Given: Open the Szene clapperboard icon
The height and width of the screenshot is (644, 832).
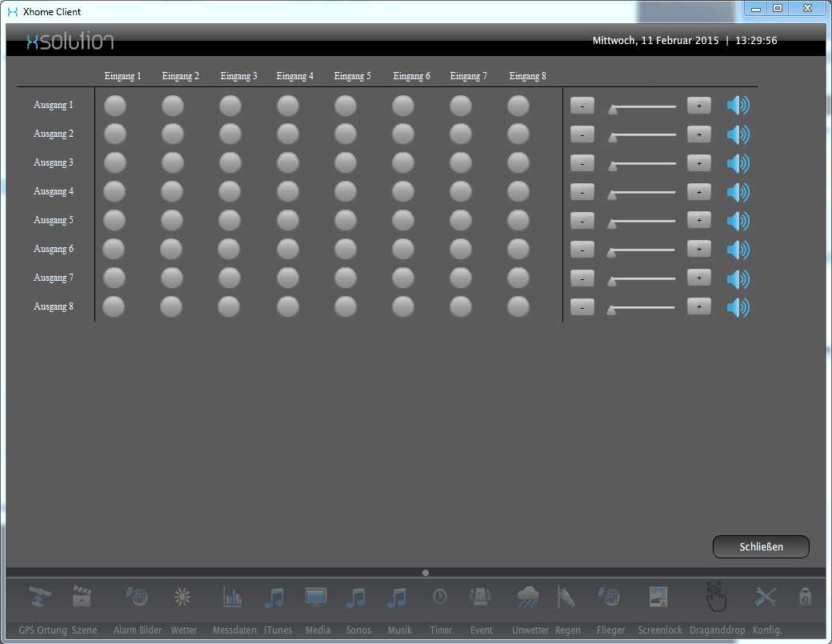Looking at the screenshot, I should pyautogui.click(x=82, y=597).
